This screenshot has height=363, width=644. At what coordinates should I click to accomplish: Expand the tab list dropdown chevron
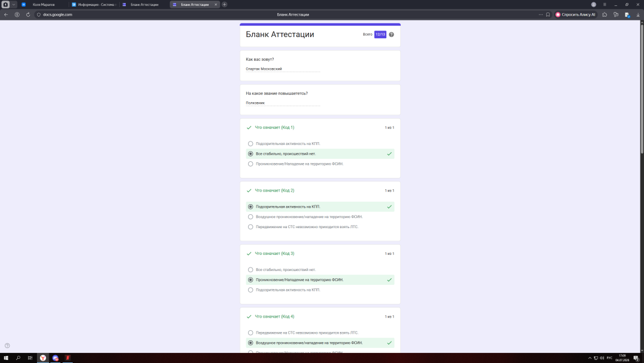(x=14, y=5)
